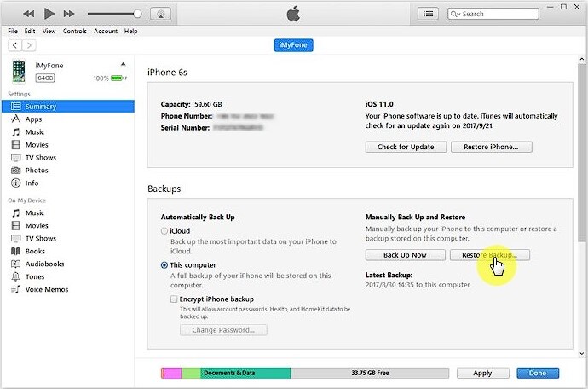Open the list view button near Search

point(428,14)
